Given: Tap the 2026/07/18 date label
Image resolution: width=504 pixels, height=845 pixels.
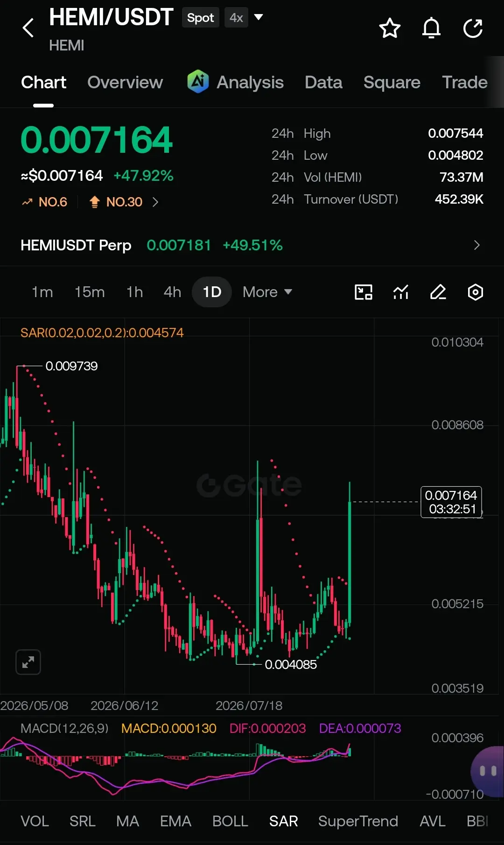Looking at the screenshot, I should 249,705.
